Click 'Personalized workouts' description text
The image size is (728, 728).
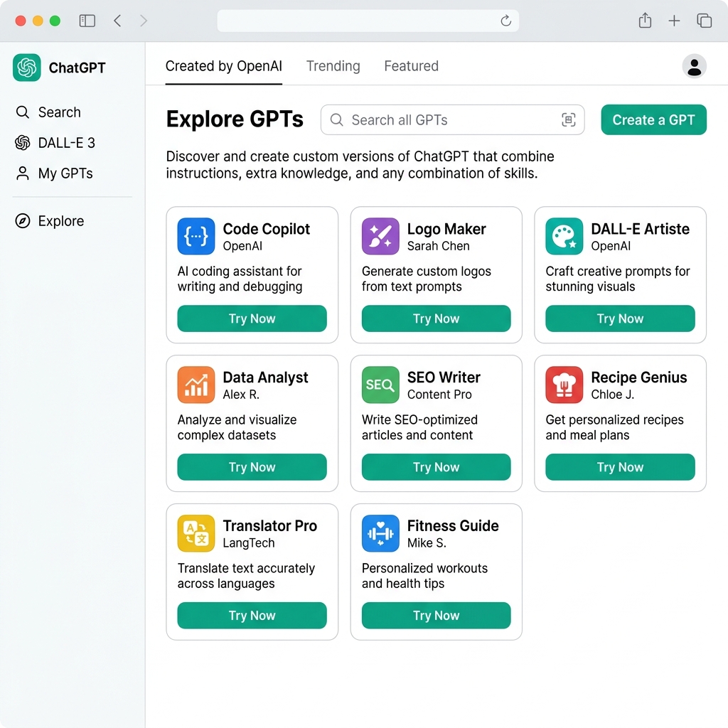(x=424, y=576)
